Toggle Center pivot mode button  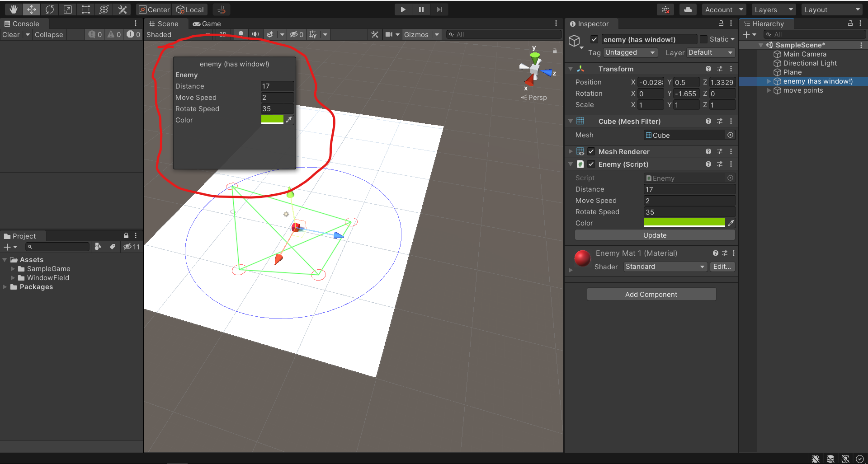click(x=154, y=9)
